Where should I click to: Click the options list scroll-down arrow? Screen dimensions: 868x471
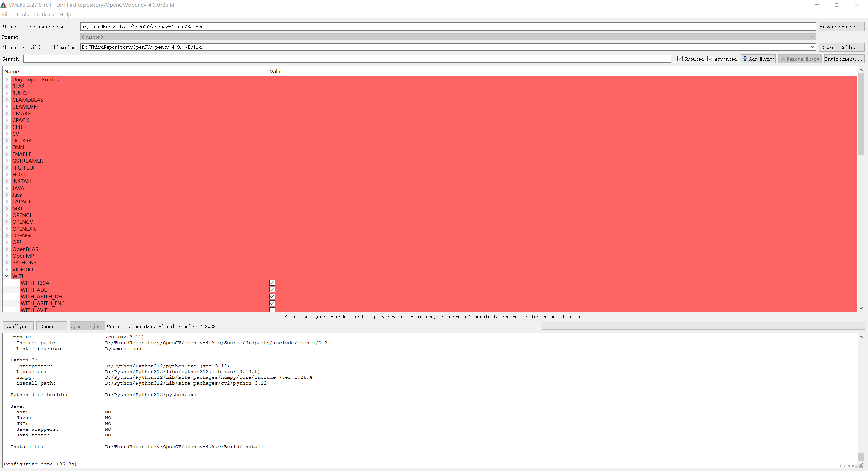click(861, 308)
